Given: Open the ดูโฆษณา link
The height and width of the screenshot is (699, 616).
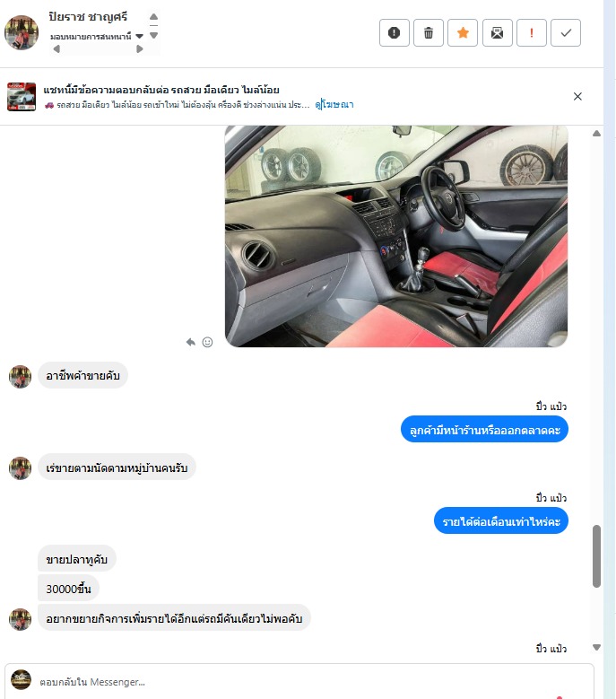Looking at the screenshot, I should coord(334,105).
